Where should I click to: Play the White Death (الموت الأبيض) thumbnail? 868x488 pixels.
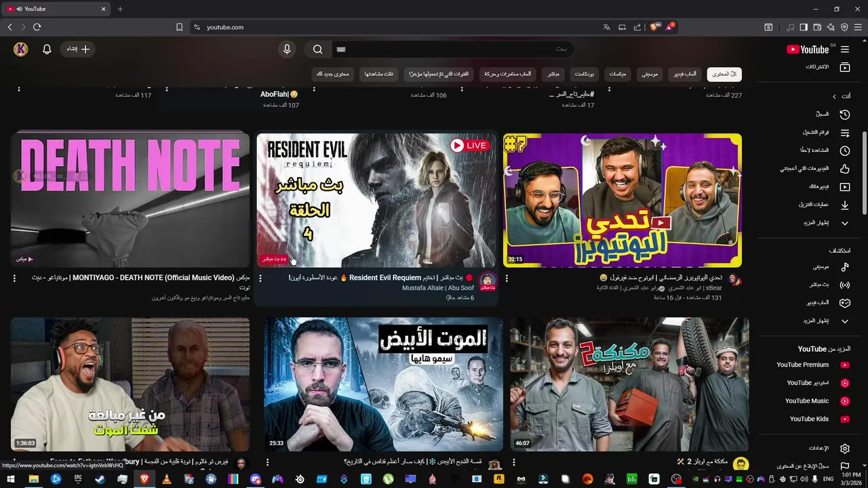click(x=383, y=384)
